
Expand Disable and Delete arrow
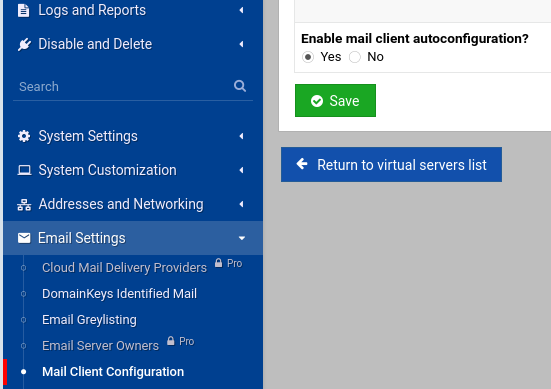(241, 44)
